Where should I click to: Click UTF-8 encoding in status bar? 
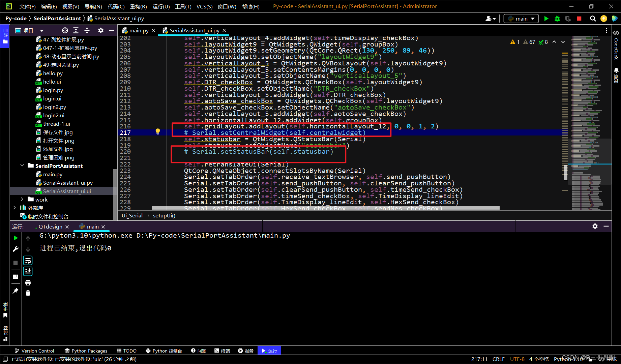517,359
